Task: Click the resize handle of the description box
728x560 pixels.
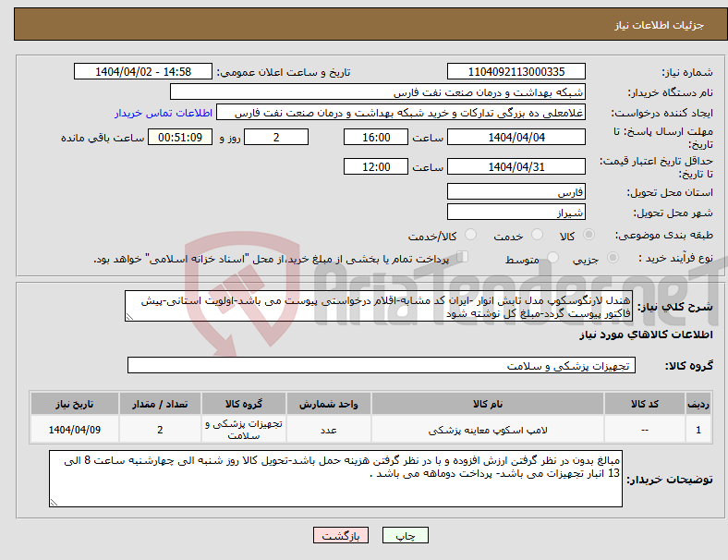Action: [x=129, y=317]
